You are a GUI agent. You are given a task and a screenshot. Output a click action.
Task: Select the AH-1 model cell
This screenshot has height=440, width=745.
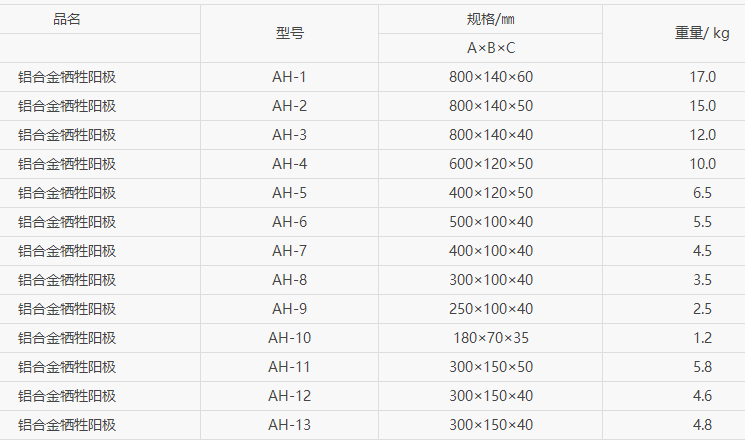coord(290,77)
